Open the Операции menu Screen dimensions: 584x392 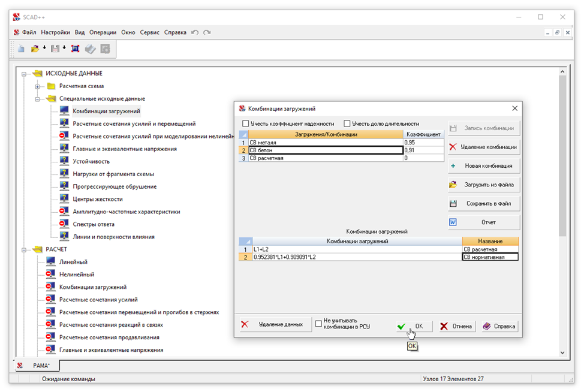(103, 32)
